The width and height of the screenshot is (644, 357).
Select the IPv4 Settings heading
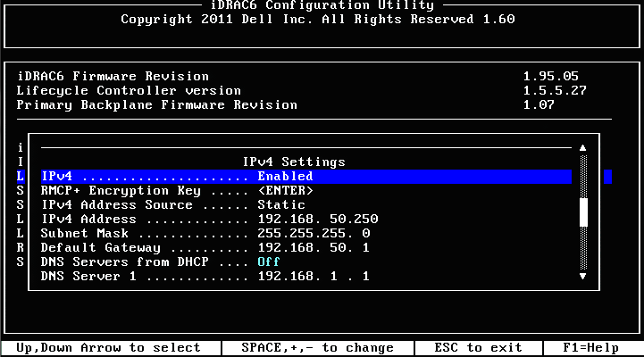(294, 162)
